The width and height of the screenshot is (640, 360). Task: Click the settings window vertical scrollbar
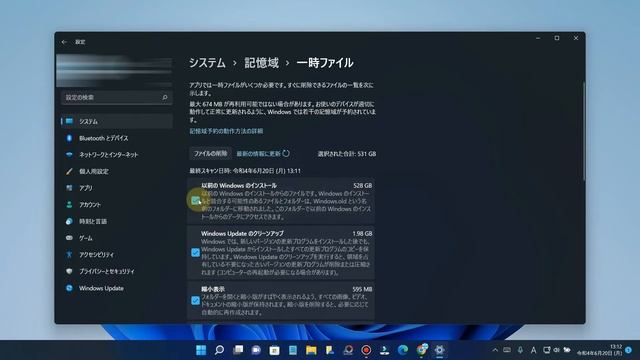tap(584, 131)
